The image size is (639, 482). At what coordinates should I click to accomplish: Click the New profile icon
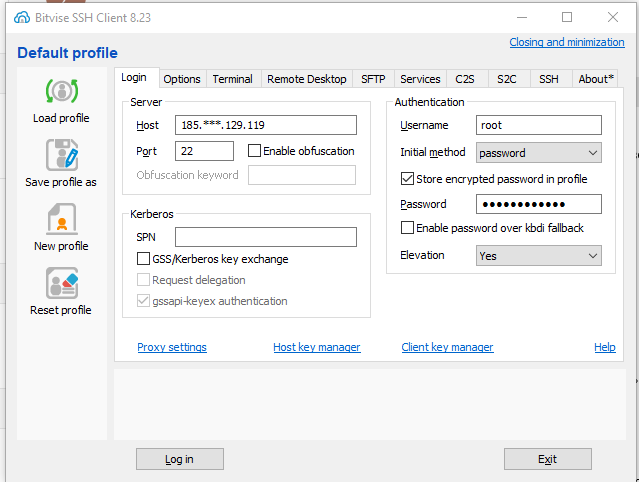[x=61, y=220]
